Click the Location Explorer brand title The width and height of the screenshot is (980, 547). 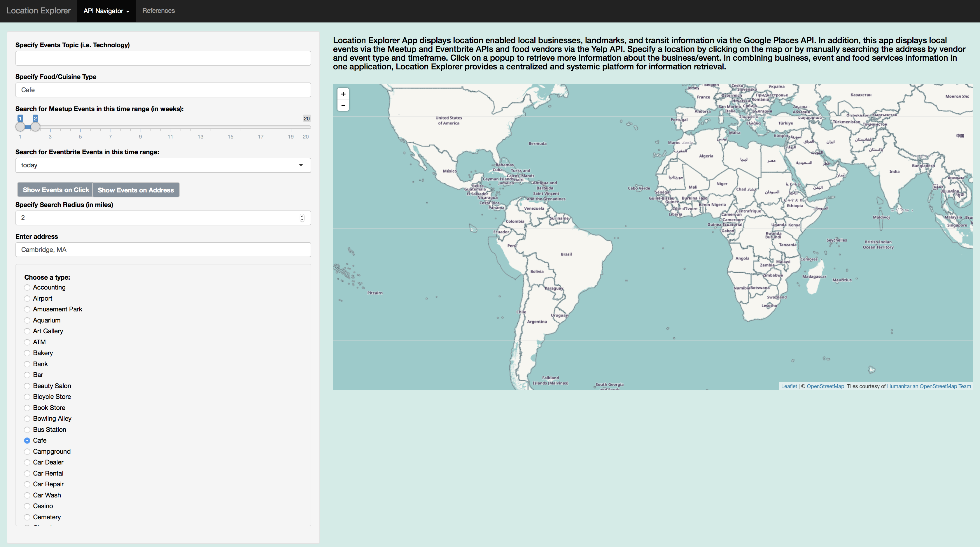(x=38, y=11)
